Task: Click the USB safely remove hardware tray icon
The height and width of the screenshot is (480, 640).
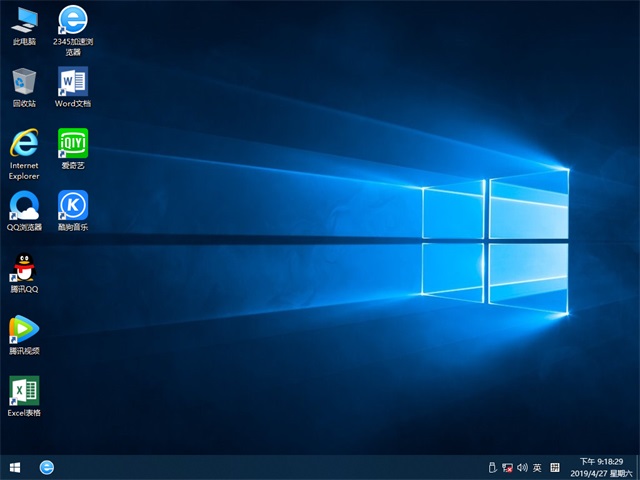Action: 491,467
